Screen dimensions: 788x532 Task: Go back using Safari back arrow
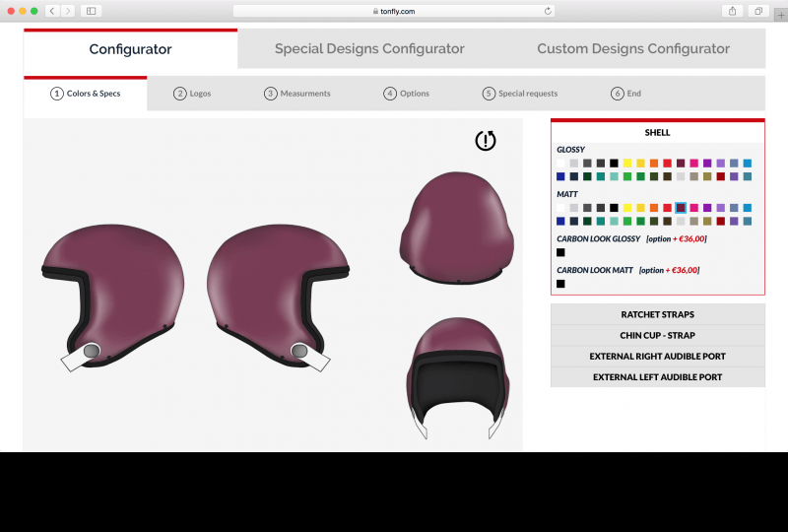[52, 11]
